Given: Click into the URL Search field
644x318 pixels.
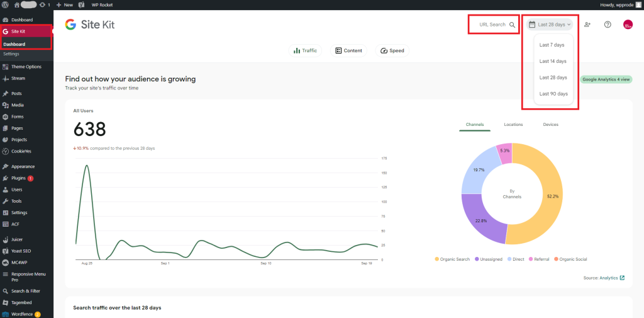Looking at the screenshot, I should [492, 25].
